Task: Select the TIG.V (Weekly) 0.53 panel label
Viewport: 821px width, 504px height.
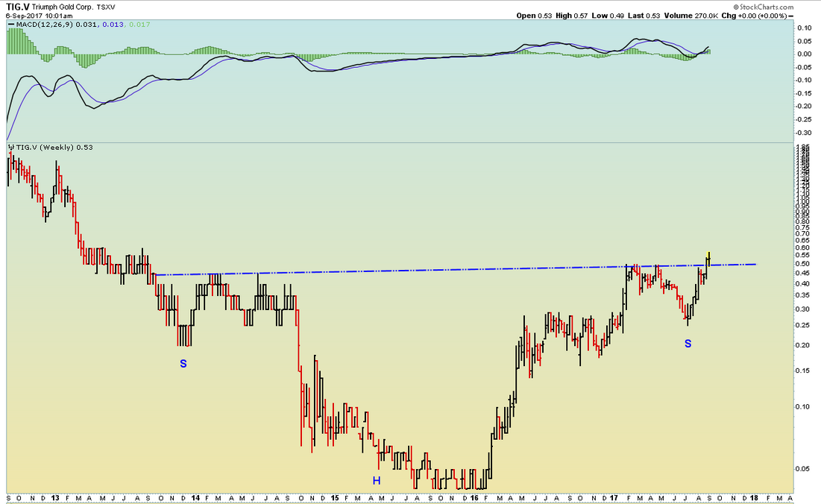Action: (54, 148)
